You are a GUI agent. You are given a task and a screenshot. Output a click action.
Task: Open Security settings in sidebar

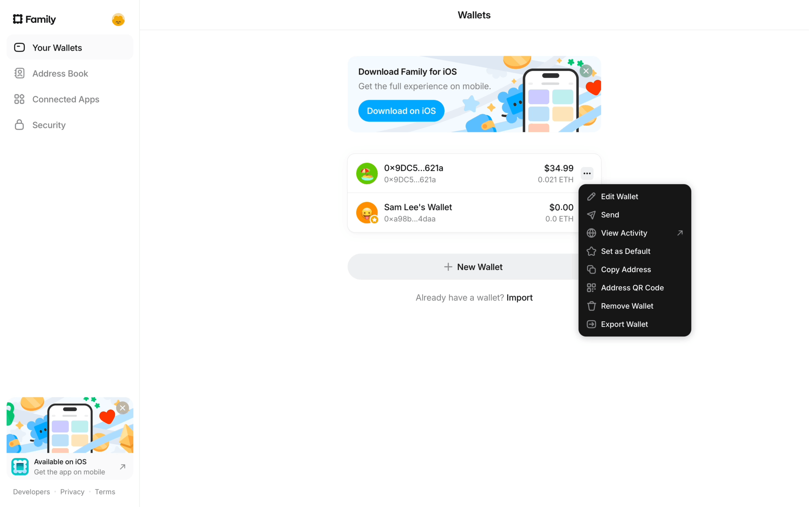pos(49,125)
